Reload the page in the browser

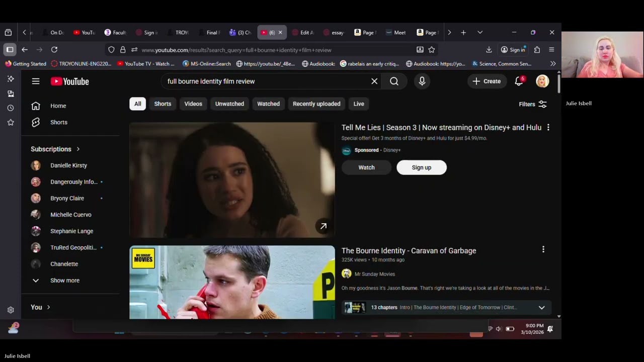(x=54, y=50)
